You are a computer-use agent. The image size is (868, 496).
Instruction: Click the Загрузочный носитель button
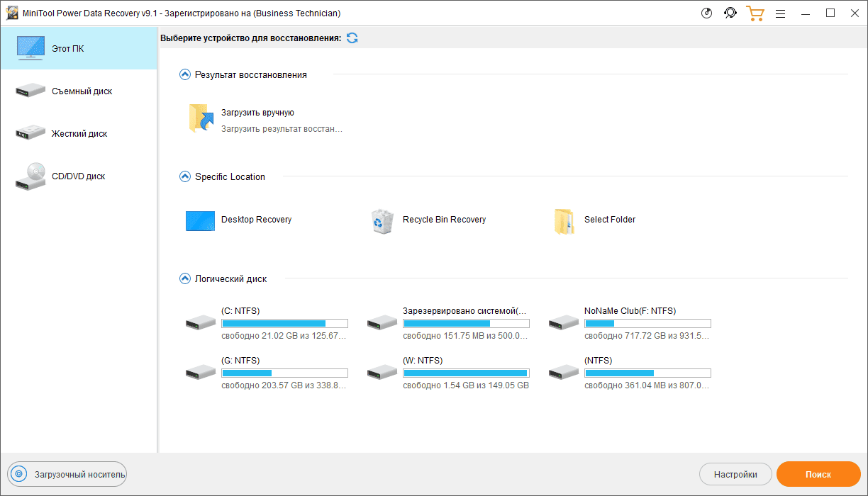click(x=67, y=474)
